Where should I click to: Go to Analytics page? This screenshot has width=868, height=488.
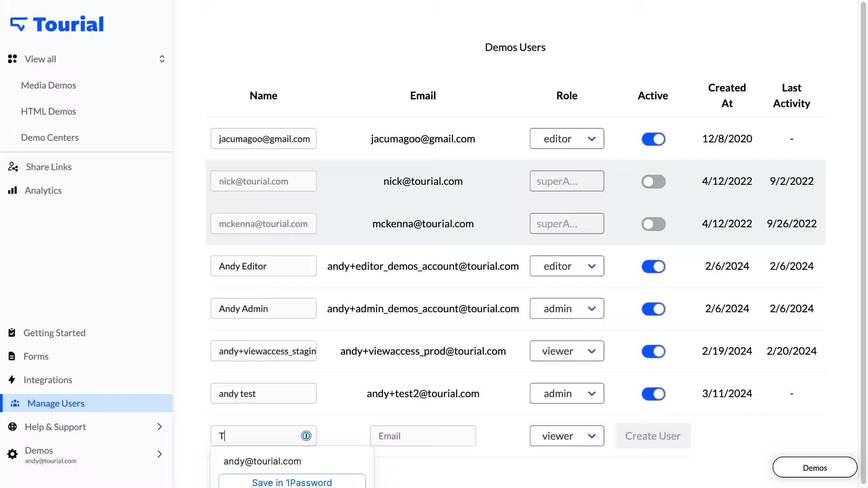pyautogui.click(x=43, y=190)
